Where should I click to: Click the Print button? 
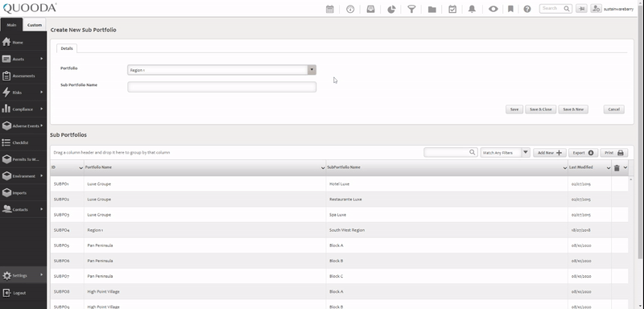[x=614, y=153]
